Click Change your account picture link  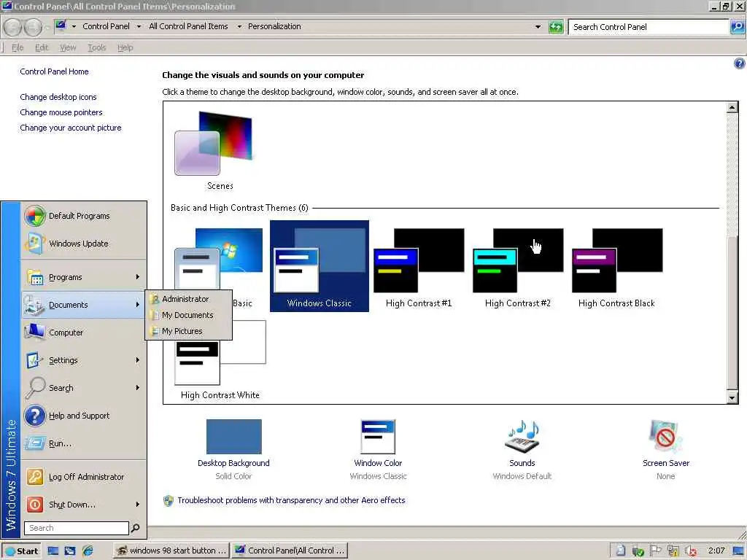pos(71,128)
